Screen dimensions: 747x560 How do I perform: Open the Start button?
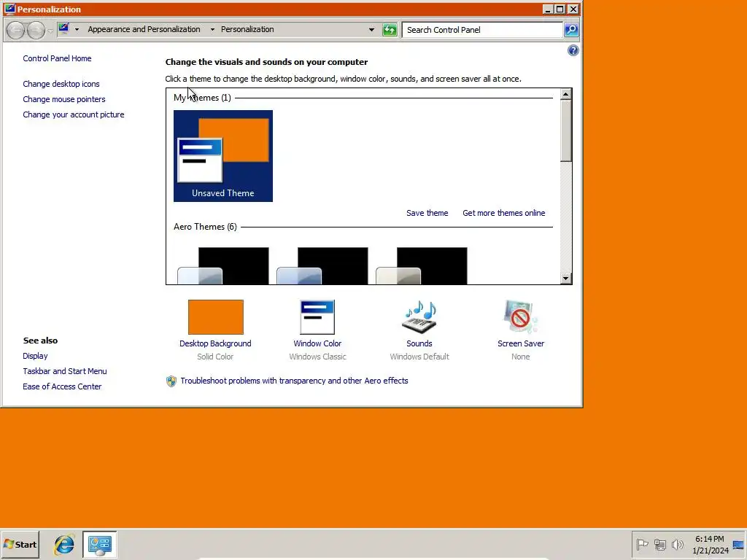(x=20, y=544)
